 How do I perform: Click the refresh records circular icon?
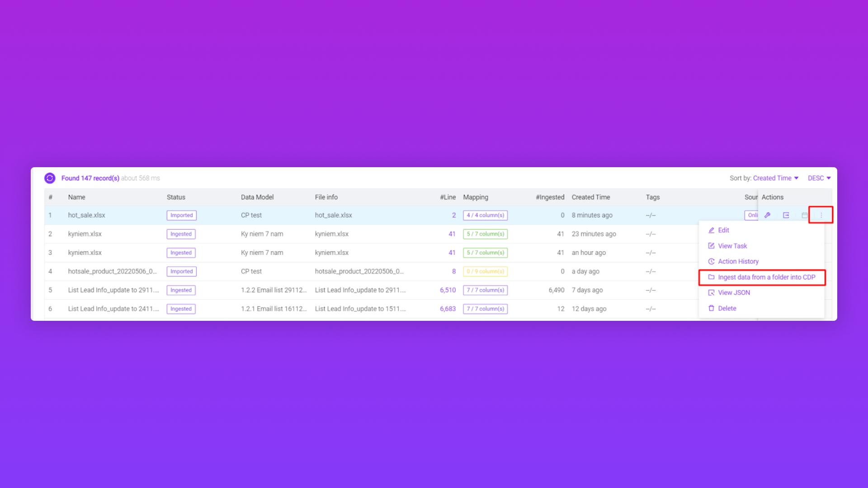click(50, 178)
